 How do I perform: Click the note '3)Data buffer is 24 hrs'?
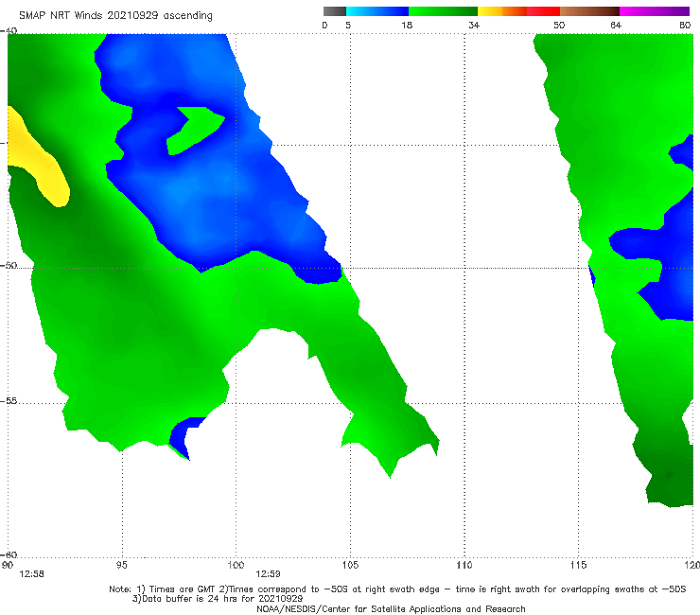coord(218,599)
